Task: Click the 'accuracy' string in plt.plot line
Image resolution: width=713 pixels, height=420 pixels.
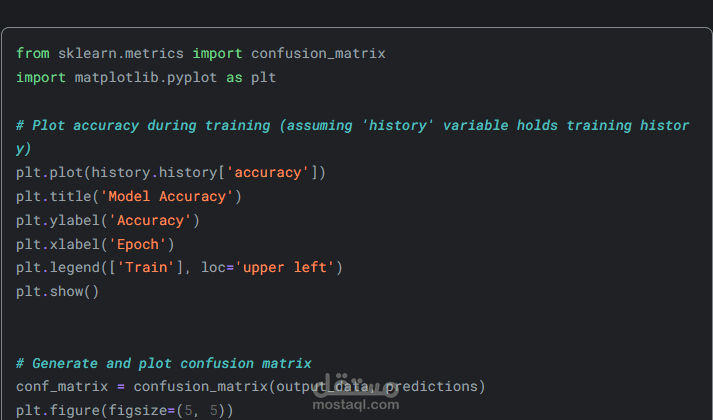Action: point(268,172)
